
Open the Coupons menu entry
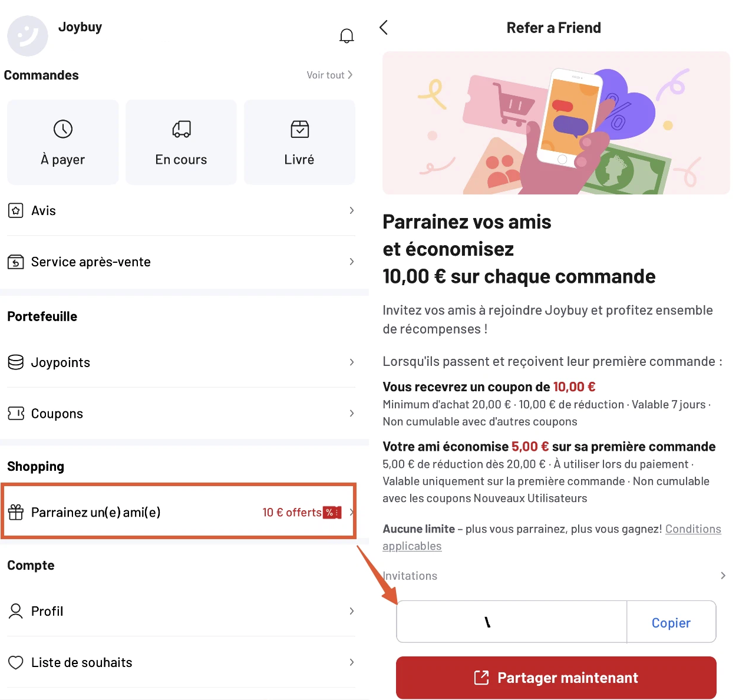(x=57, y=414)
